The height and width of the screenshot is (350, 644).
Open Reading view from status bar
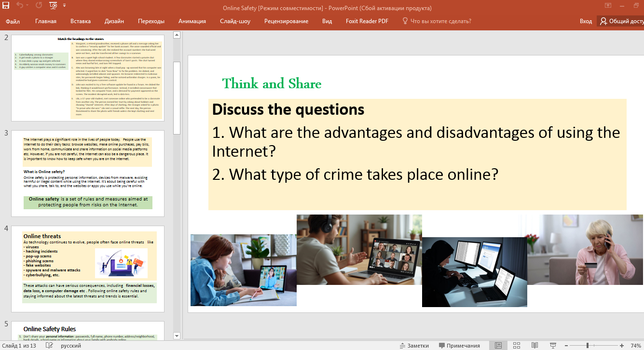click(x=534, y=345)
